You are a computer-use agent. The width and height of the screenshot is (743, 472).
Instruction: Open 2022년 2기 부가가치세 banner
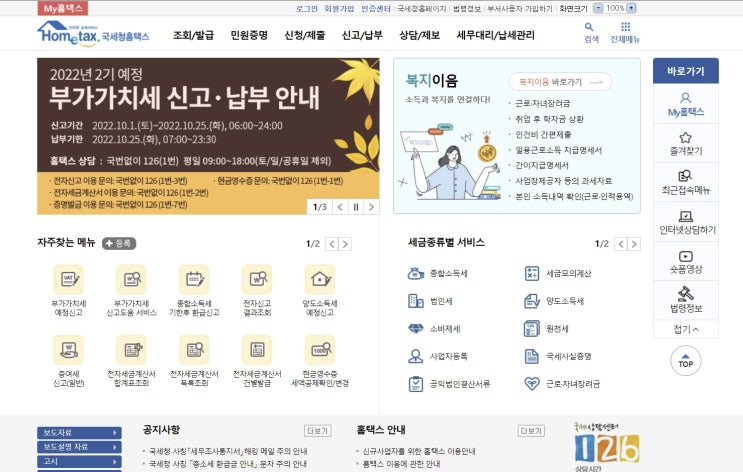(208, 136)
